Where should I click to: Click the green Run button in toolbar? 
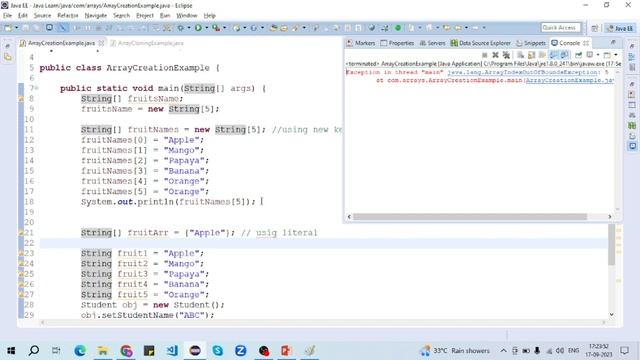pos(198,28)
